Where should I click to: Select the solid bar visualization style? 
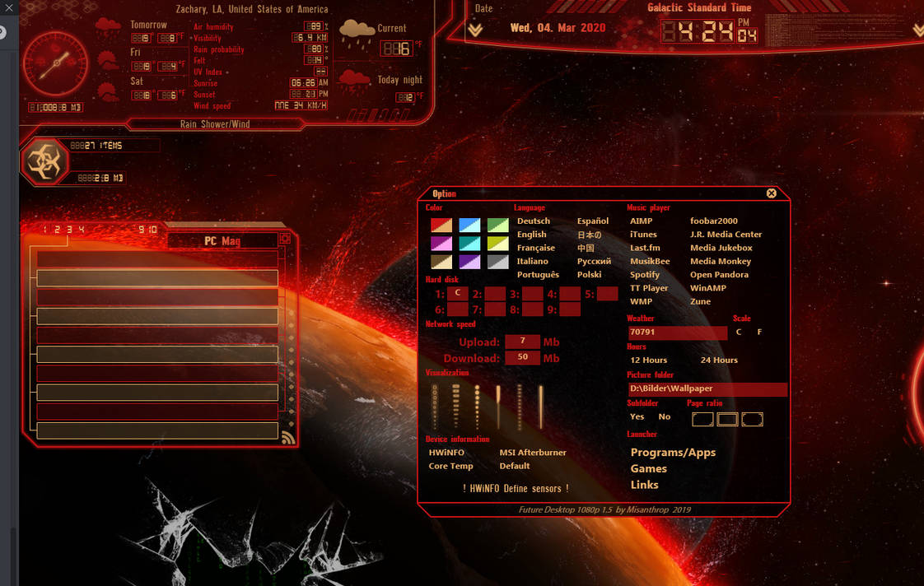[x=541, y=406]
